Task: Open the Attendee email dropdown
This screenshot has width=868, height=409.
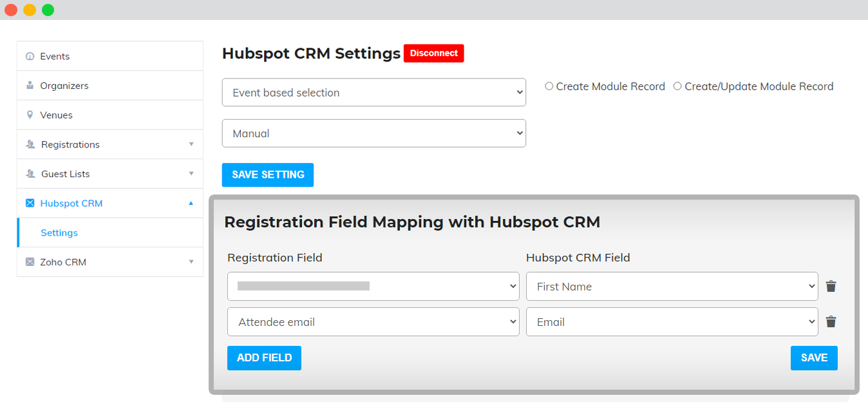Action: tap(373, 322)
